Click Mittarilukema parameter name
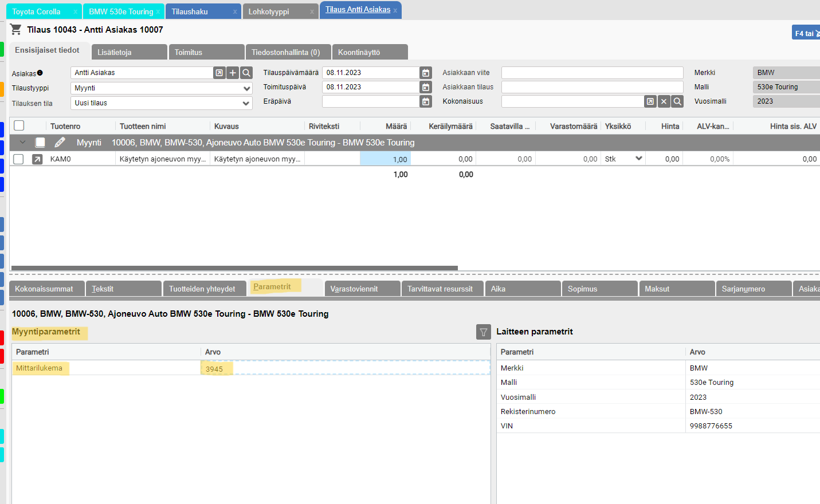The width and height of the screenshot is (820, 504). [39, 368]
